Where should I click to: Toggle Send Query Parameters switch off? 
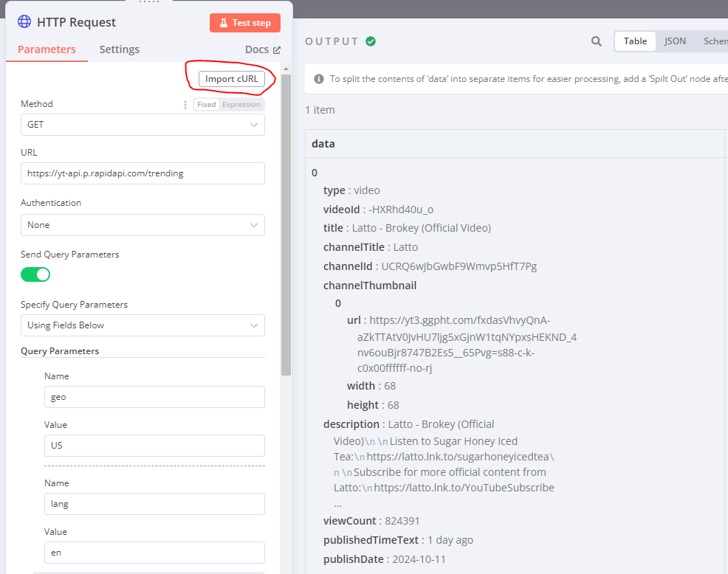tap(35, 274)
